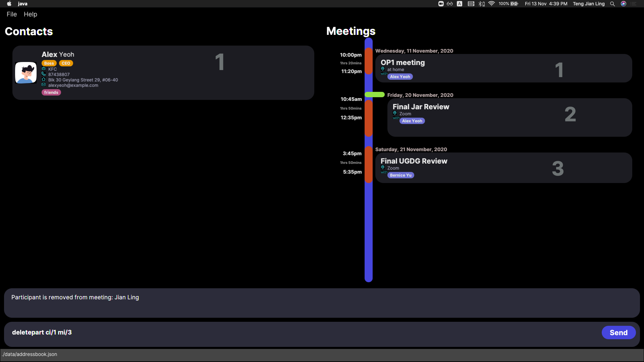The height and width of the screenshot is (362, 644).
Task: Click the phone icon beside 87438807
Action: pyautogui.click(x=44, y=74)
